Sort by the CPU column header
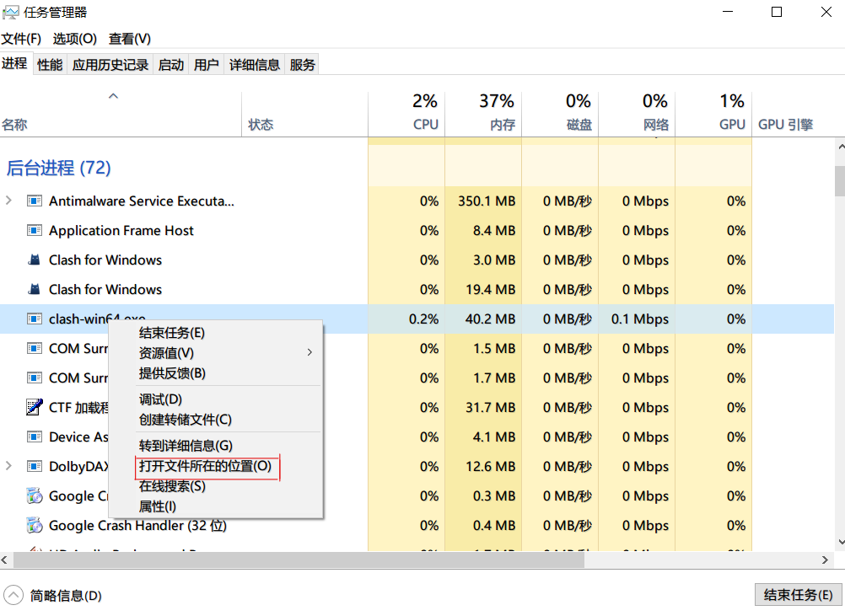Image resolution: width=845 pixels, height=616 pixels. point(406,113)
